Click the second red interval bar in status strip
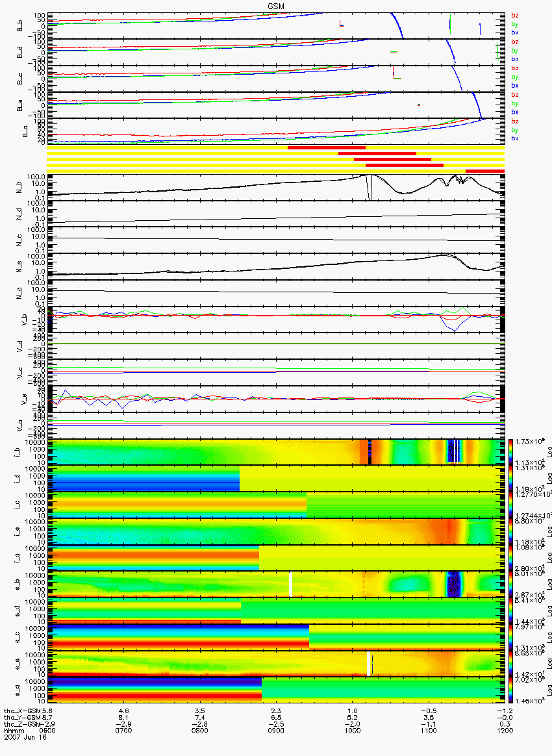The height and width of the screenshot is (756, 552). coord(377,153)
